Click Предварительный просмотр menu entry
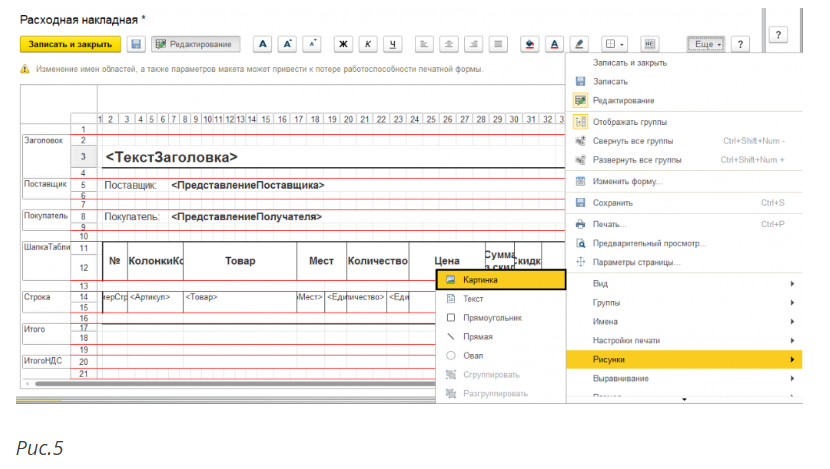The image size is (830, 469). (649, 243)
